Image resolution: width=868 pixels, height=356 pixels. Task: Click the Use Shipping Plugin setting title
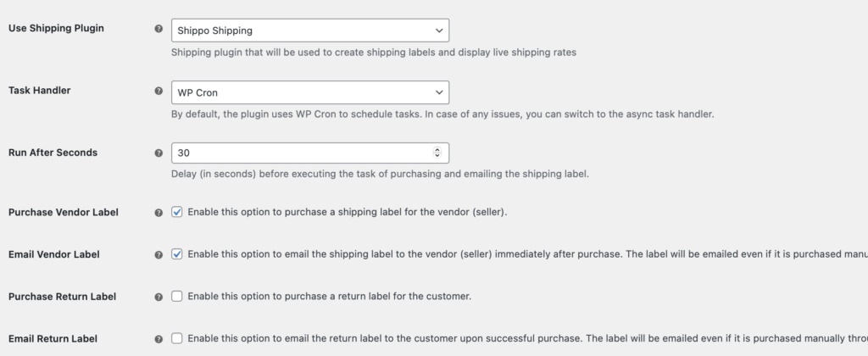(x=56, y=29)
